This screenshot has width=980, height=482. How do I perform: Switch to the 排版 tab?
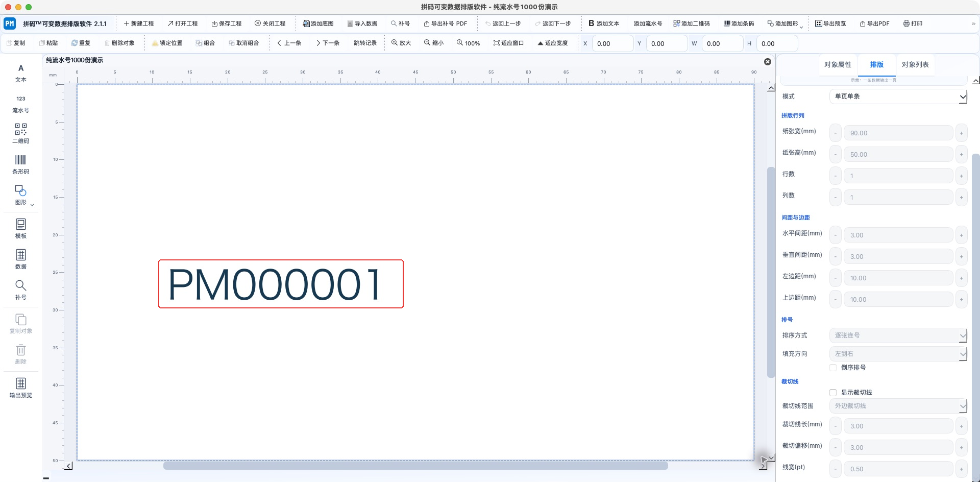point(877,65)
